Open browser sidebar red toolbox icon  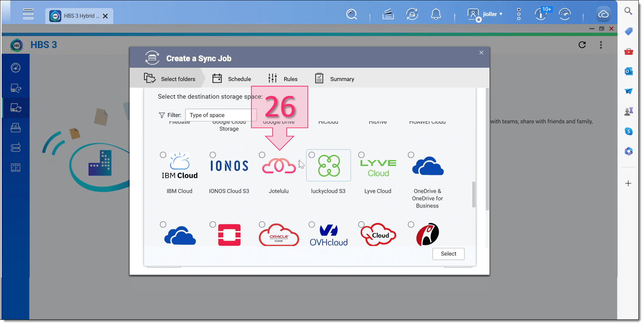[628, 52]
